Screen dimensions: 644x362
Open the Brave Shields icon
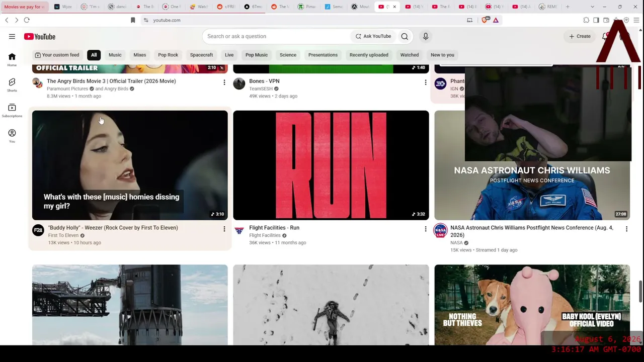tap(485, 20)
